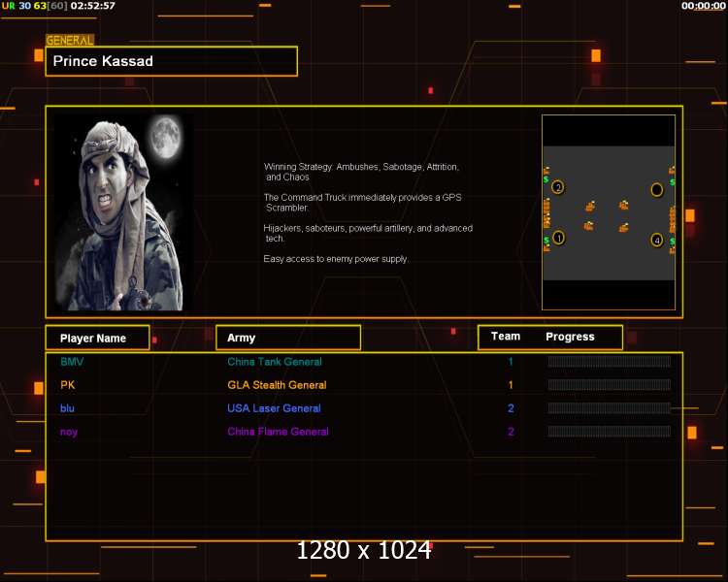Image resolution: width=728 pixels, height=582 pixels.
Task: Click the loading progress bar for PK
Action: (610, 385)
